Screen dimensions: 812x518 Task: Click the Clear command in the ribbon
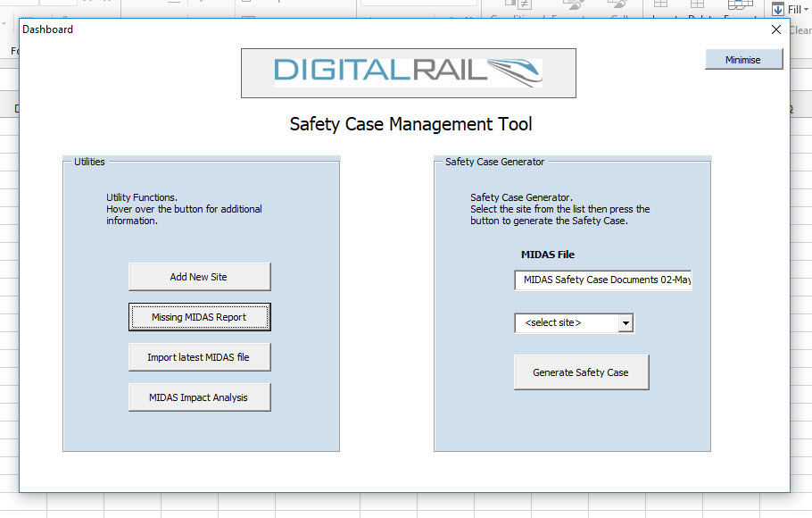point(800,30)
